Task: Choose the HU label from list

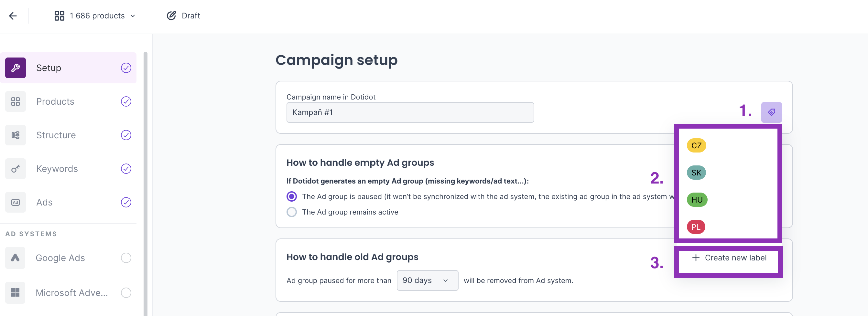Action: pos(697,200)
